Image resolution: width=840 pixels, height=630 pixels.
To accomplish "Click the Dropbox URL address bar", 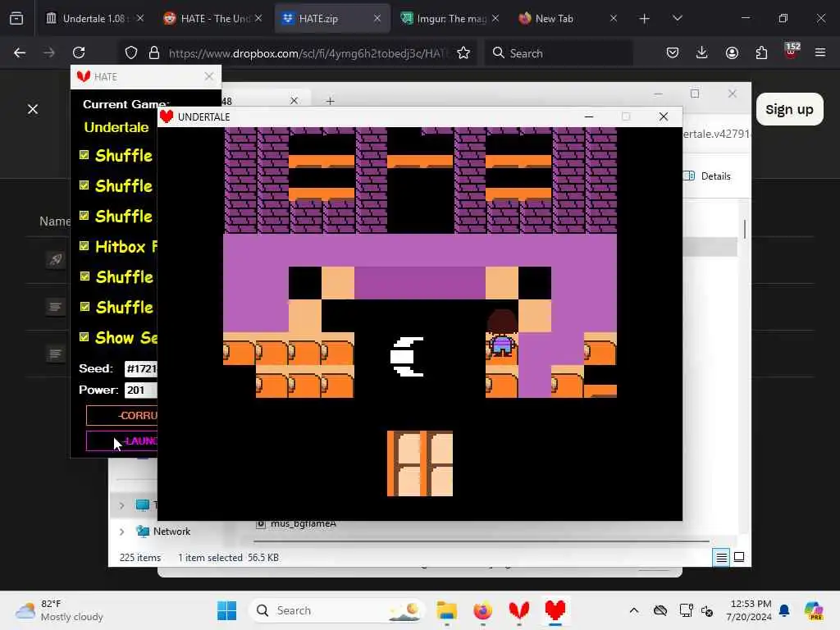I will (308, 53).
